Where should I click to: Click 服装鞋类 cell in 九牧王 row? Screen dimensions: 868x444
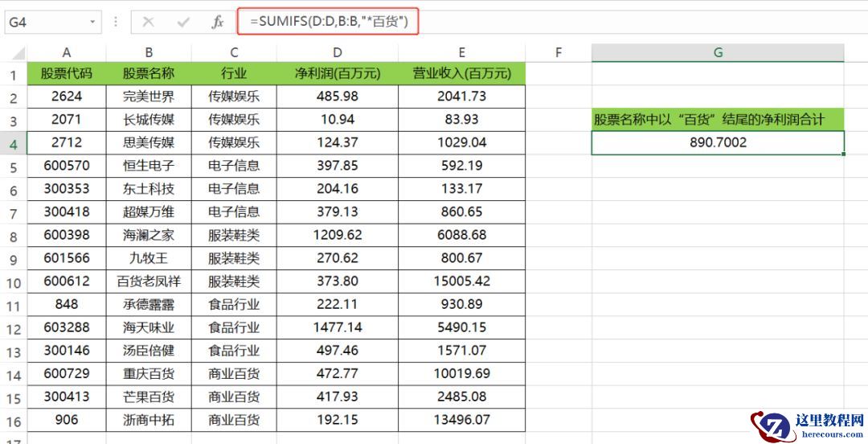[x=234, y=258]
